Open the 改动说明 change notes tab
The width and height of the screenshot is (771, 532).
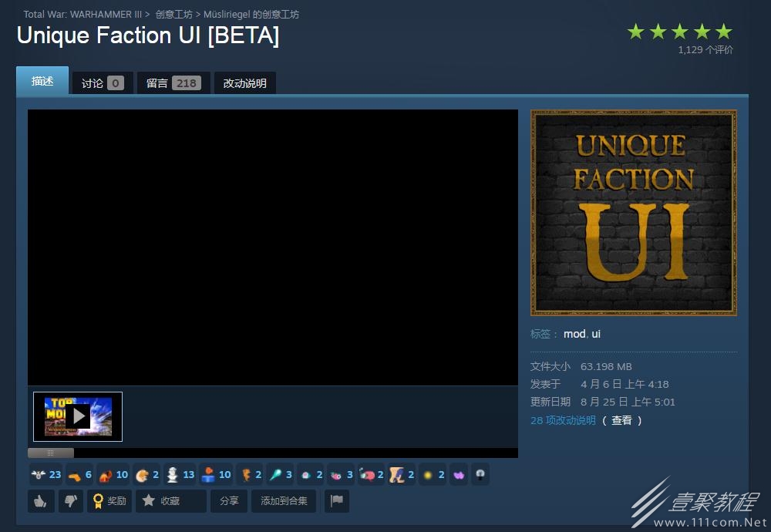click(245, 83)
